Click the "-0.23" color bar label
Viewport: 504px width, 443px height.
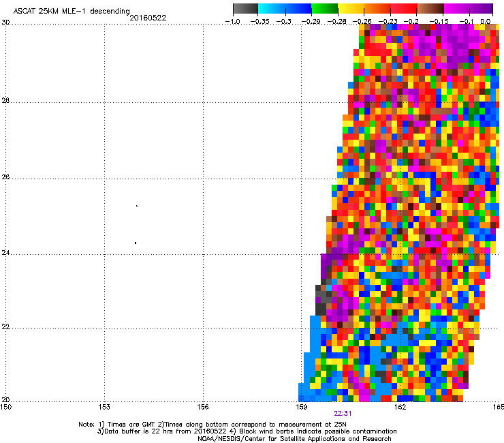click(388, 22)
